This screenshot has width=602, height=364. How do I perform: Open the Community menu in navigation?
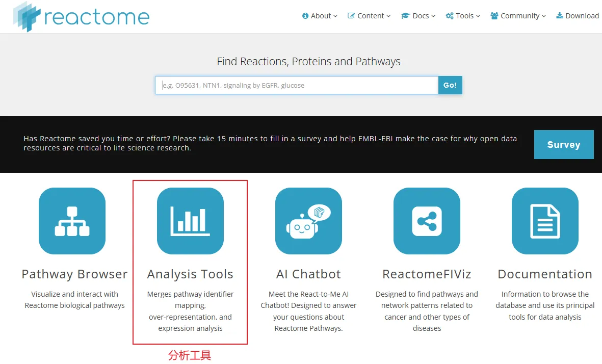(x=518, y=16)
